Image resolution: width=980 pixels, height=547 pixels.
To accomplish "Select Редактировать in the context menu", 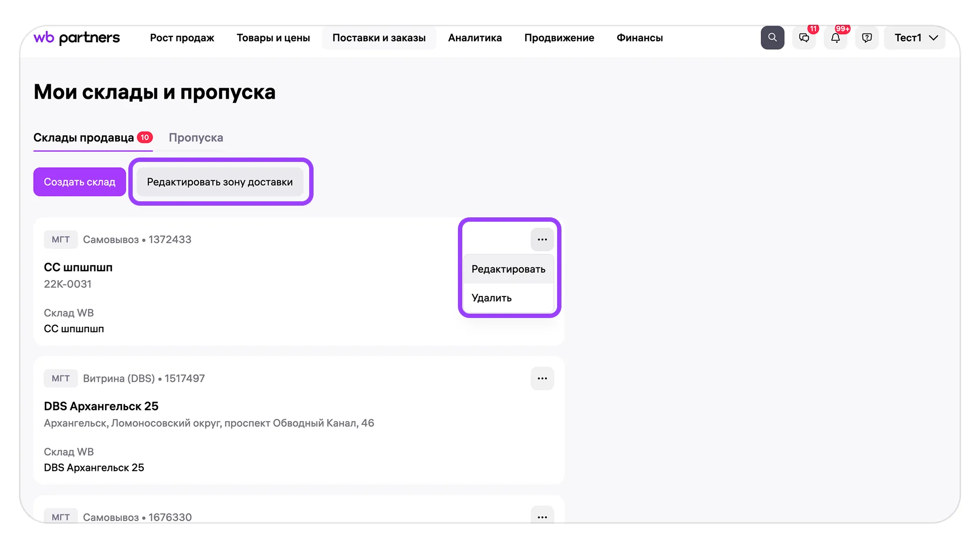I will [508, 269].
